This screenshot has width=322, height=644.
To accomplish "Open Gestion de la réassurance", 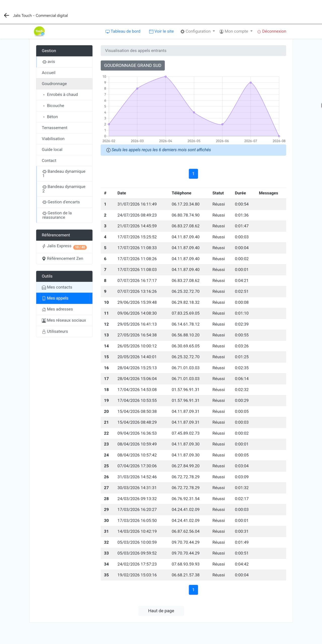I will [64, 215].
